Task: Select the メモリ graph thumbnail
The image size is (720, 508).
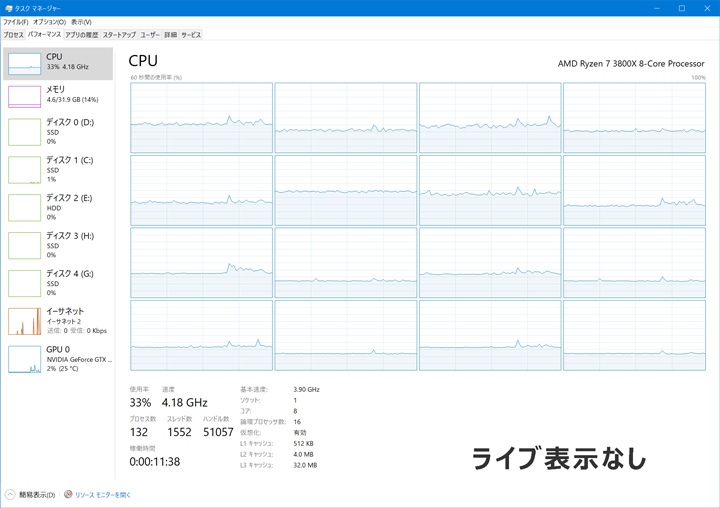Action: pos(25,96)
